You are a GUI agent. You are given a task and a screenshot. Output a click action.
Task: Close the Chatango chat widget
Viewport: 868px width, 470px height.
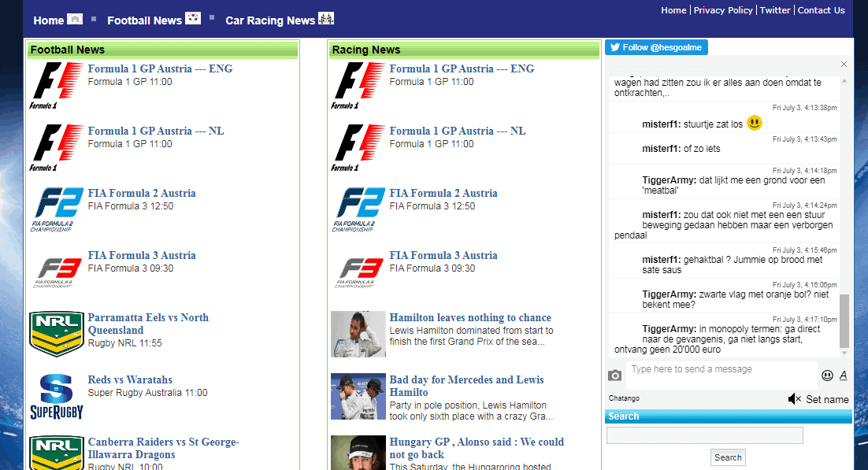tap(844, 65)
